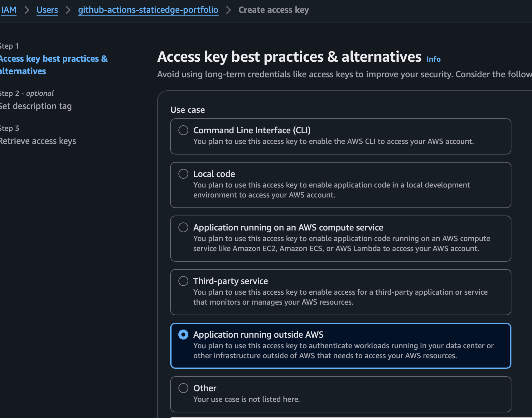Open the IAM breadcrumb link
The width and height of the screenshot is (532, 418).
9,10
